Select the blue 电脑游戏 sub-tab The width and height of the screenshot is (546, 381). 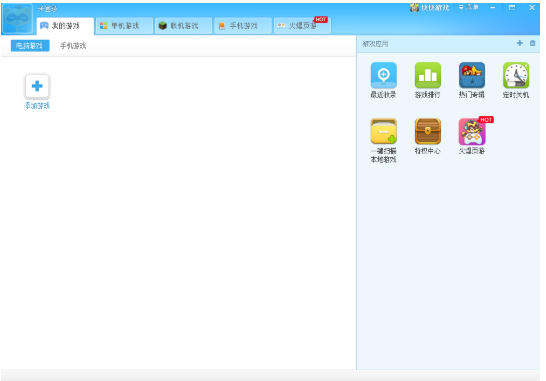tap(30, 46)
